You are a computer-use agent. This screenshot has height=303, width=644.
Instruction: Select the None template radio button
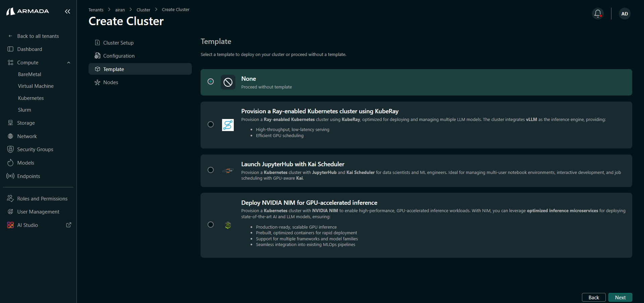pos(211,81)
